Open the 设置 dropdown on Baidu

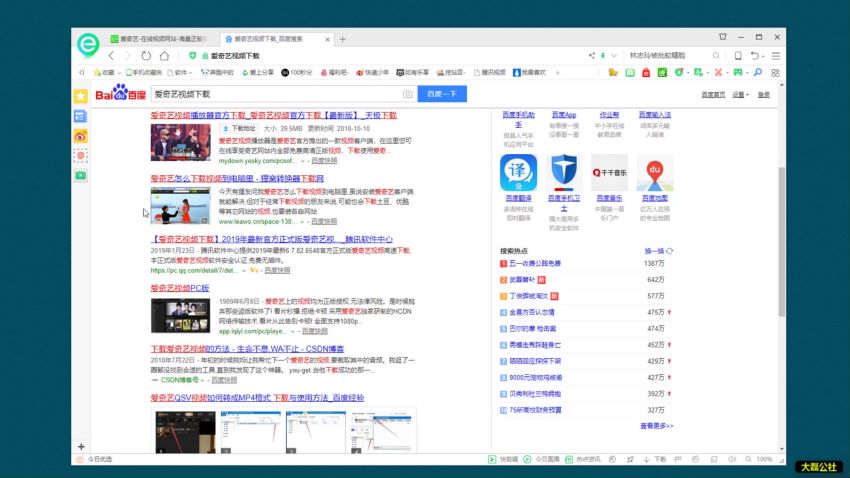tap(740, 95)
